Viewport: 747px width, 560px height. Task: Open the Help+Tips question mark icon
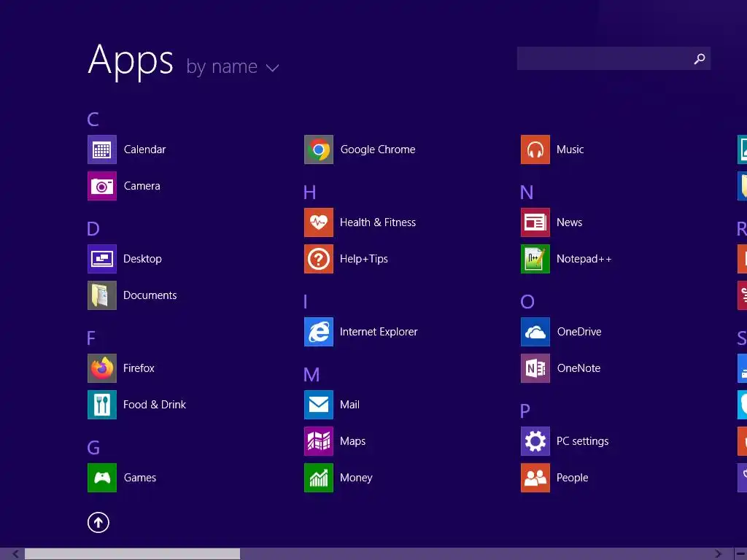tap(319, 259)
